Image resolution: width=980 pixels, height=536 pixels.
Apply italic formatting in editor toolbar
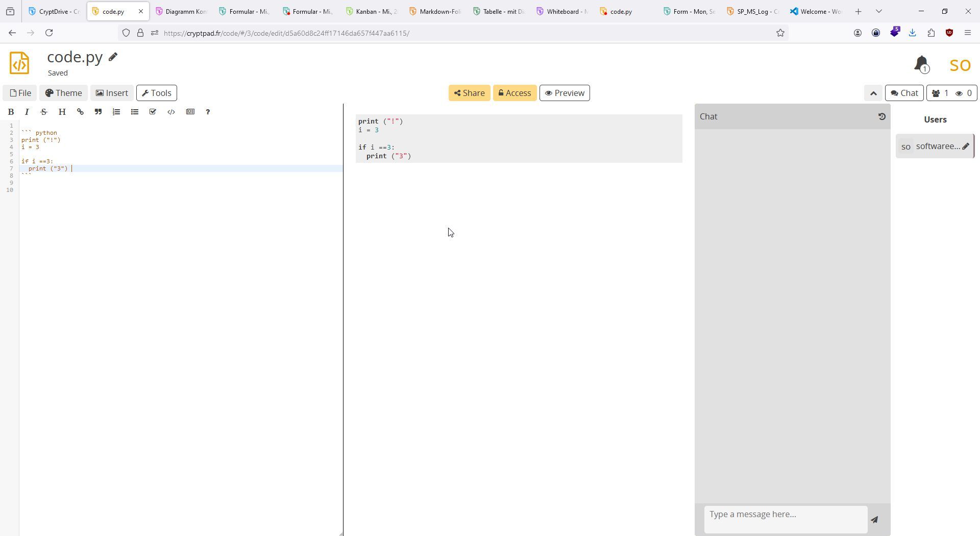tap(27, 112)
